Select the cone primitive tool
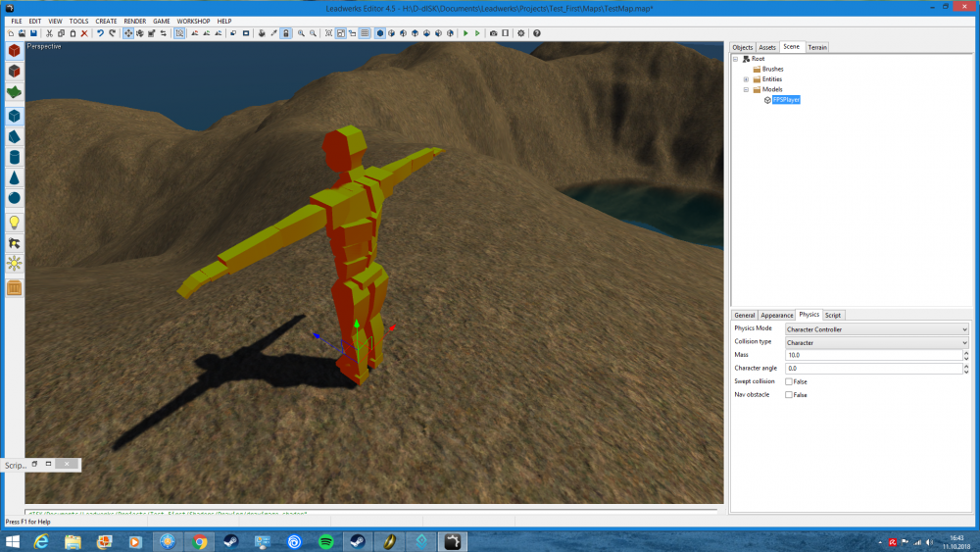The image size is (980, 552). pyautogui.click(x=15, y=177)
